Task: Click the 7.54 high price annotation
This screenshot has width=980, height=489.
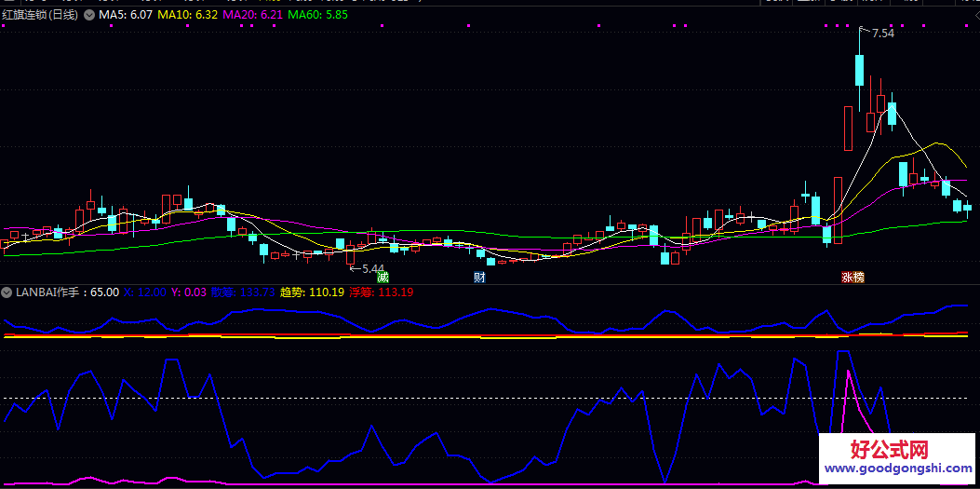Action: click(881, 34)
